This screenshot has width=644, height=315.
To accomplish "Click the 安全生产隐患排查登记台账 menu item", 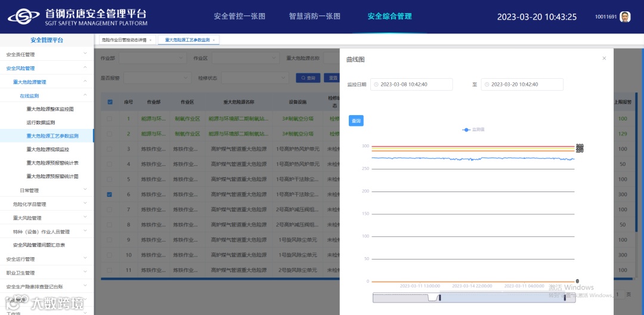I will click(47, 286).
